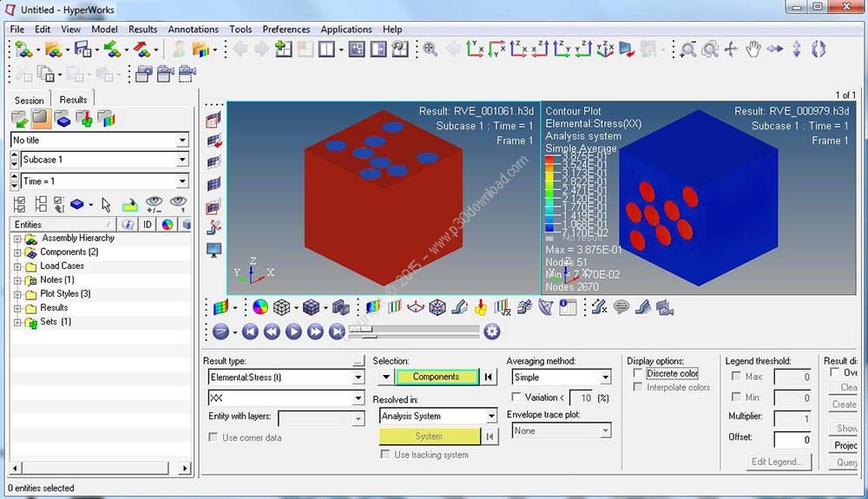Expand the Assembly Hierarchy tree node

[x=17, y=239]
